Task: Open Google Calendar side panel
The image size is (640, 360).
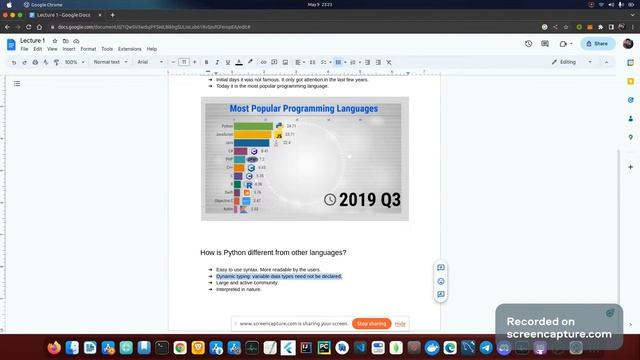Action: [631, 62]
